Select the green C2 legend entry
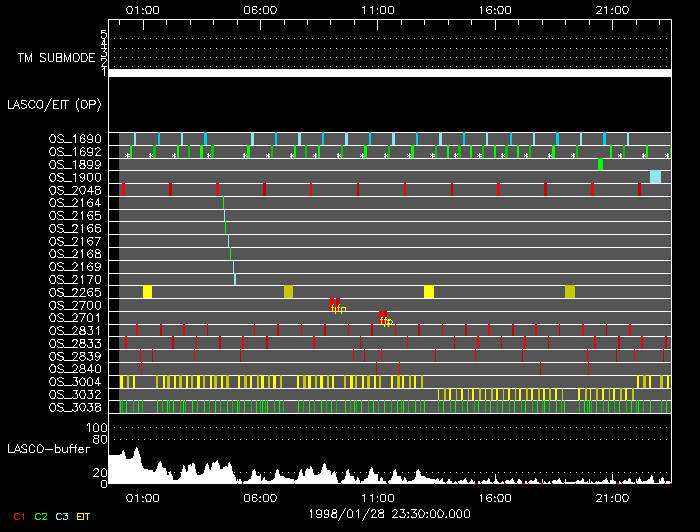This screenshot has width=700, height=532. pyautogui.click(x=41, y=516)
